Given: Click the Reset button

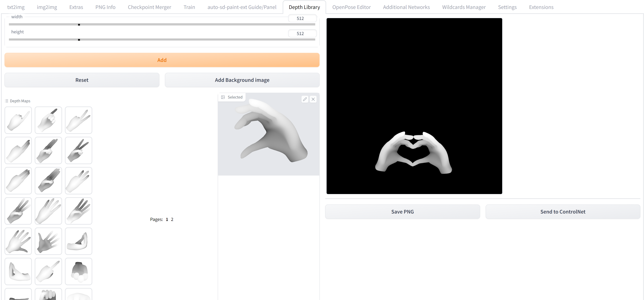Looking at the screenshot, I should pyautogui.click(x=82, y=80).
